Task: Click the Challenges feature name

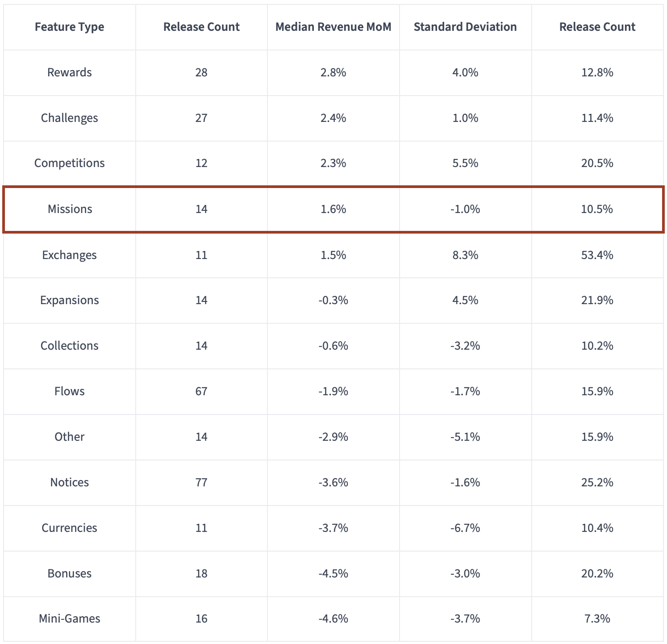Action: coord(69,118)
